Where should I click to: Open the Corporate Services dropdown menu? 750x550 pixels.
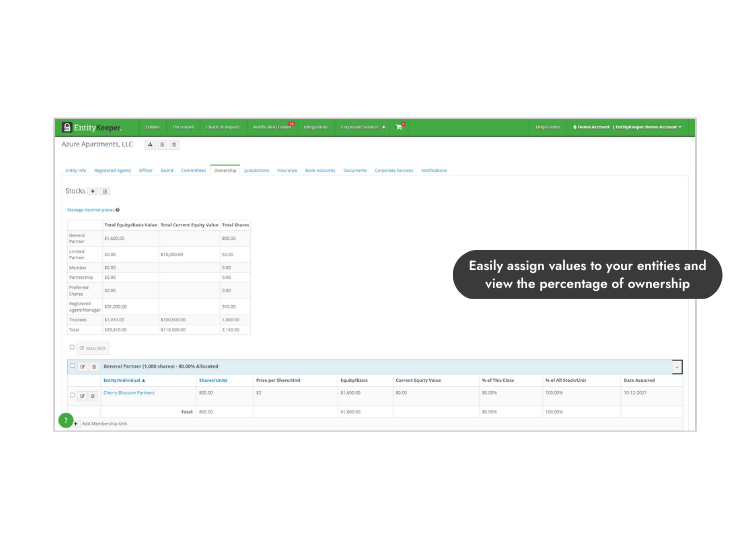click(x=363, y=127)
